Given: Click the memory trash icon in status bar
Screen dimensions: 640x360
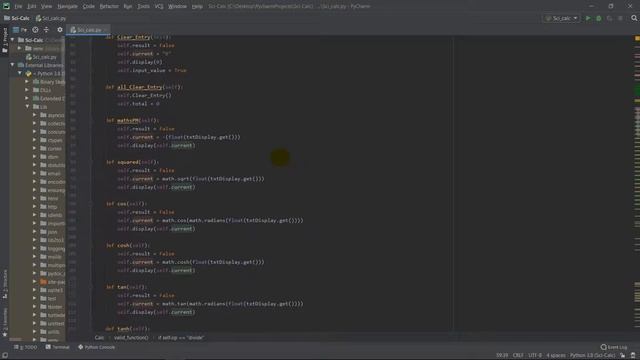Looking at the screenshot, I should (633, 356).
